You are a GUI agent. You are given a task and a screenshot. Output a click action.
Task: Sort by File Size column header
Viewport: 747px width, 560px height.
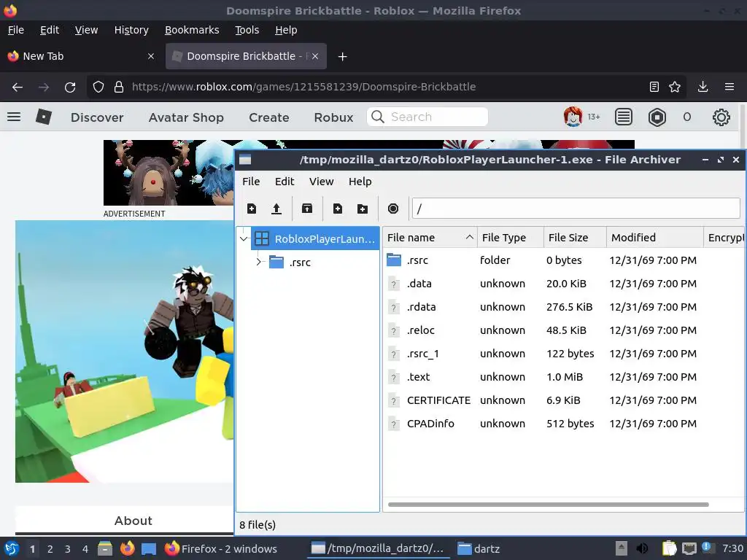(575, 237)
